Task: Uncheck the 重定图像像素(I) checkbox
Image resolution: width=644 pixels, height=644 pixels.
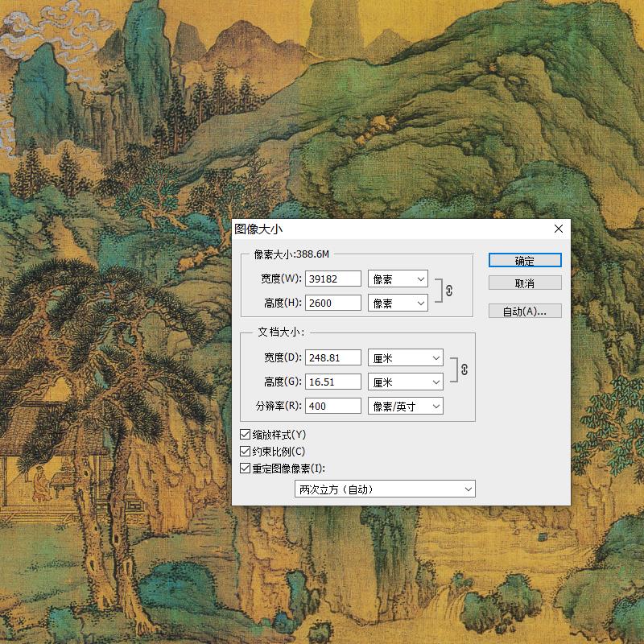Action: coord(246,469)
